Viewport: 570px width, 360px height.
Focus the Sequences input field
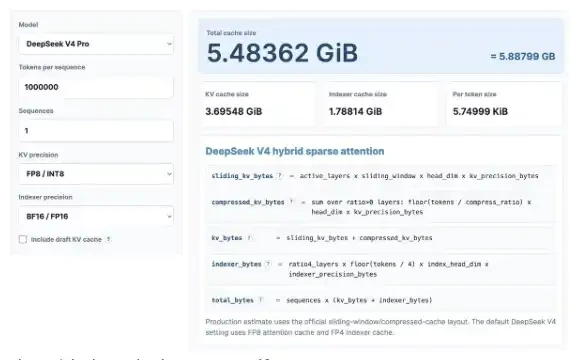tap(96, 131)
